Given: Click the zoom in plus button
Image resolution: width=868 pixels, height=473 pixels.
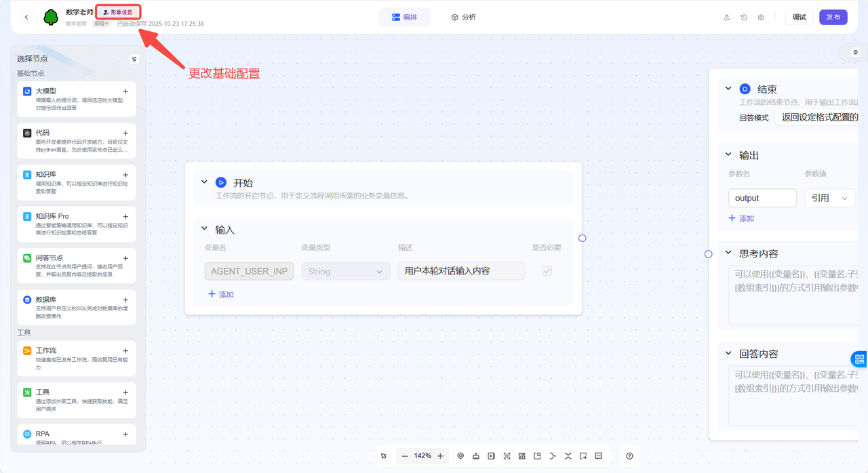Looking at the screenshot, I should [x=440, y=456].
